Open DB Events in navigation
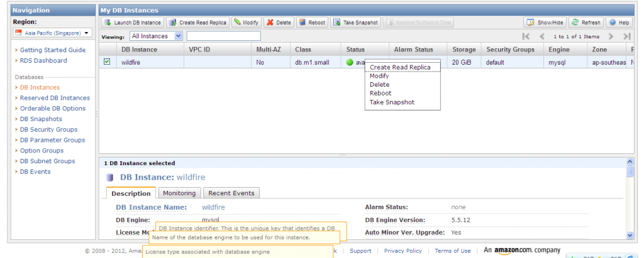This screenshot has width=644, height=258. point(35,171)
